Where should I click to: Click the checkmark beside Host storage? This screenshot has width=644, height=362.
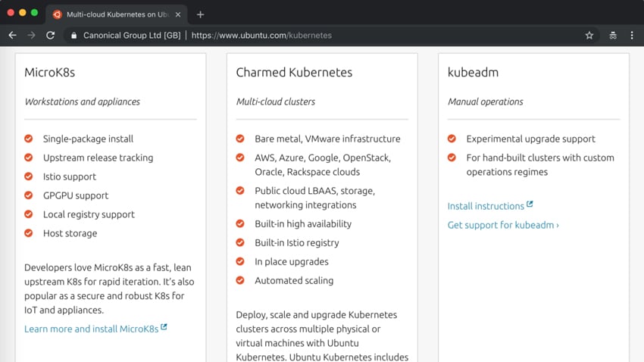(28, 233)
